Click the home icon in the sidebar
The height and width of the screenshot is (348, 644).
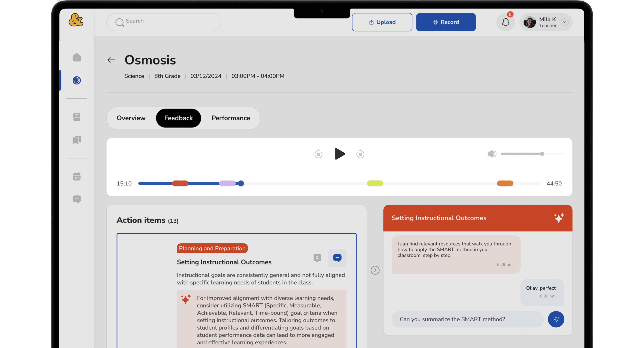coord(77,58)
